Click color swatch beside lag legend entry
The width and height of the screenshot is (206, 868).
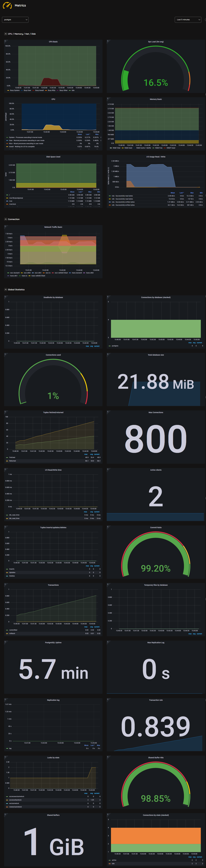7,748
